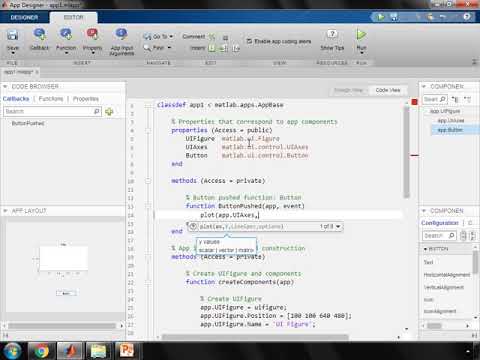Click the Property insert icon
The width and height of the screenshot is (480, 360).
point(92,34)
